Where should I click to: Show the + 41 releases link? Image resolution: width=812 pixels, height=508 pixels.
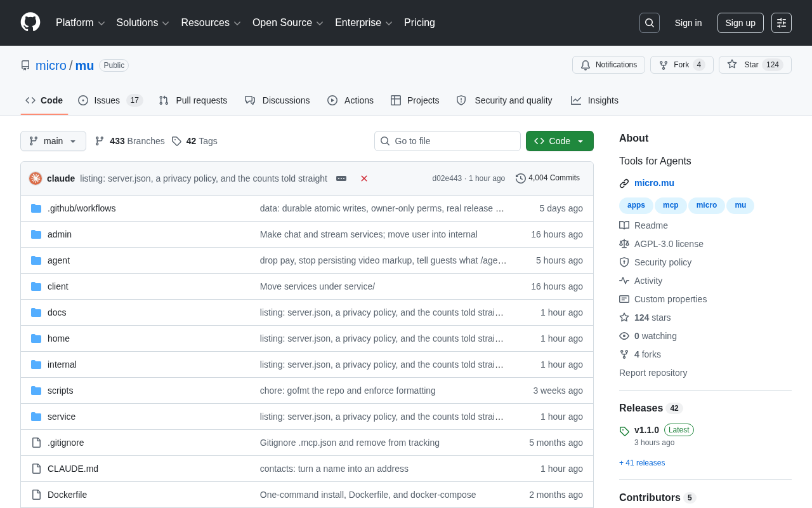click(x=642, y=463)
